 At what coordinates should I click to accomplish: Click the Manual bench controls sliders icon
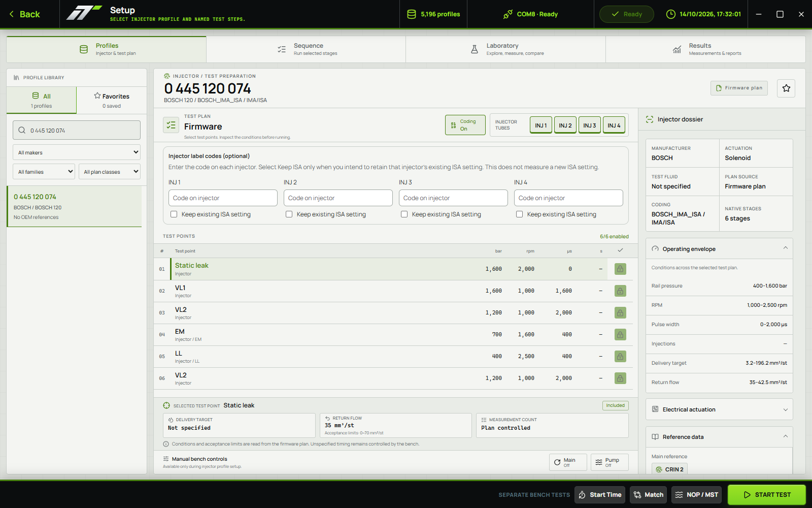(166, 459)
